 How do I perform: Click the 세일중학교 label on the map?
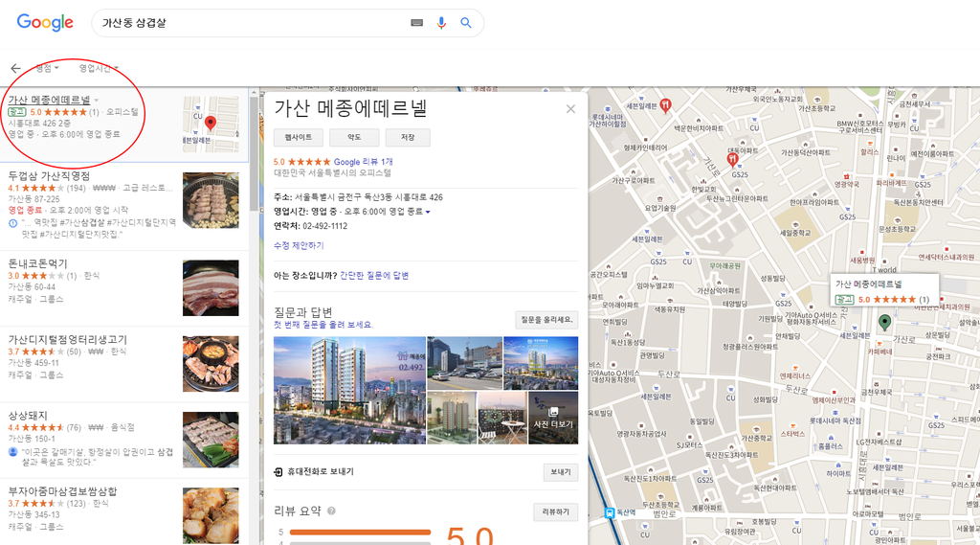tap(795, 233)
